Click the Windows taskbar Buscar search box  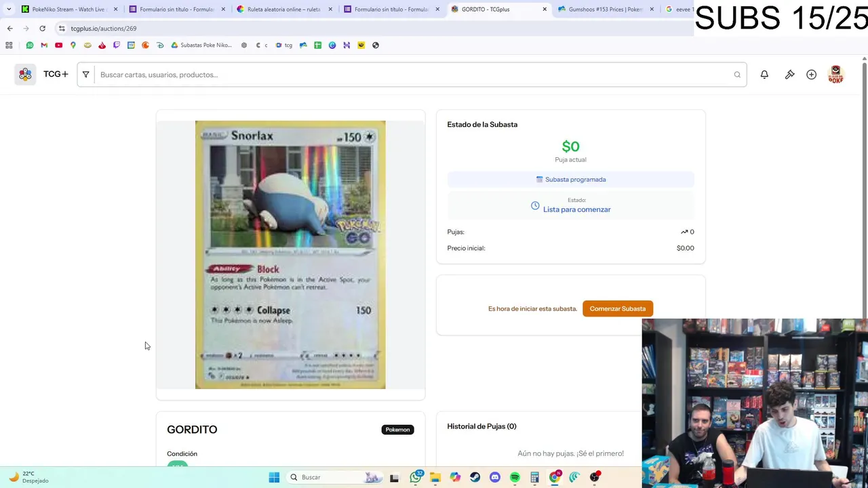point(332,477)
